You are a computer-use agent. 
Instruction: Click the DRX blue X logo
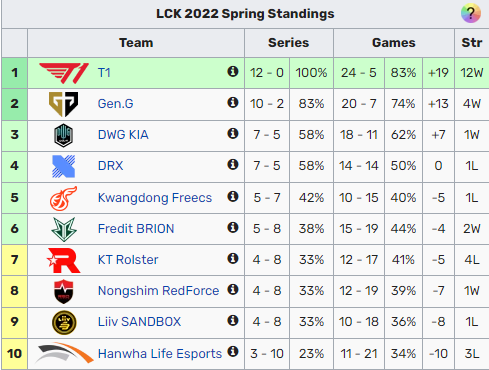pos(64,166)
